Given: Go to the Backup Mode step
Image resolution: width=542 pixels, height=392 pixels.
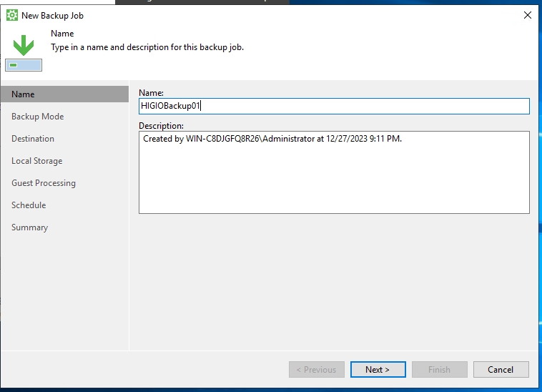Looking at the screenshot, I should click(37, 117).
